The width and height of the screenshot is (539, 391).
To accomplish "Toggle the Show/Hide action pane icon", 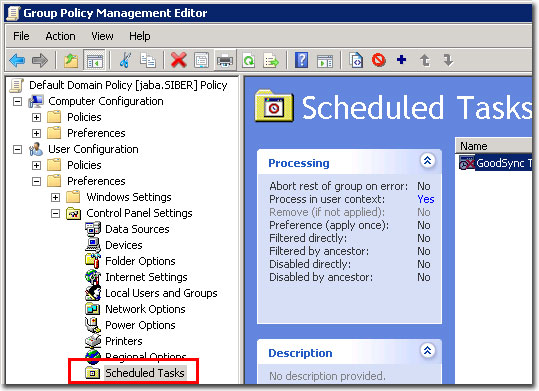I will tap(325, 61).
